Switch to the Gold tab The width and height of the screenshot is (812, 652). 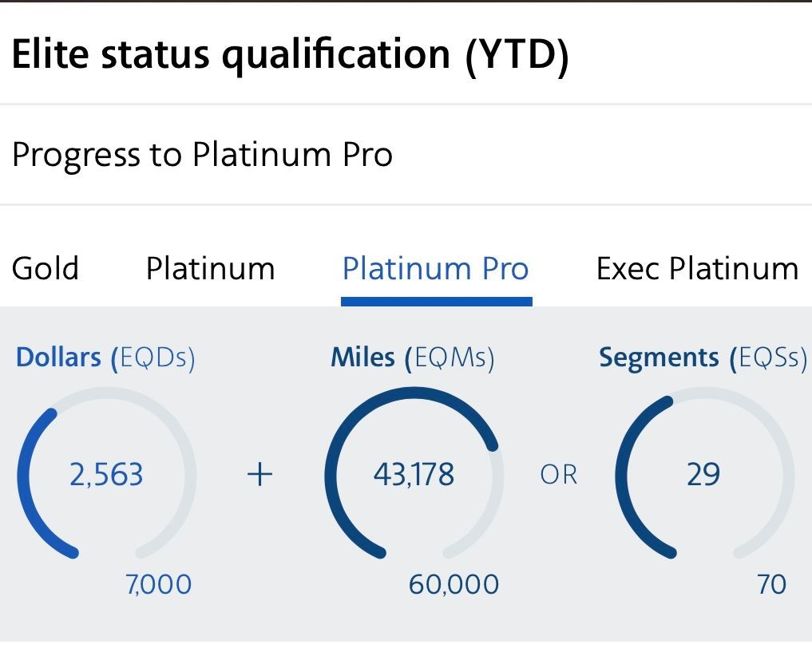(x=45, y=269)
